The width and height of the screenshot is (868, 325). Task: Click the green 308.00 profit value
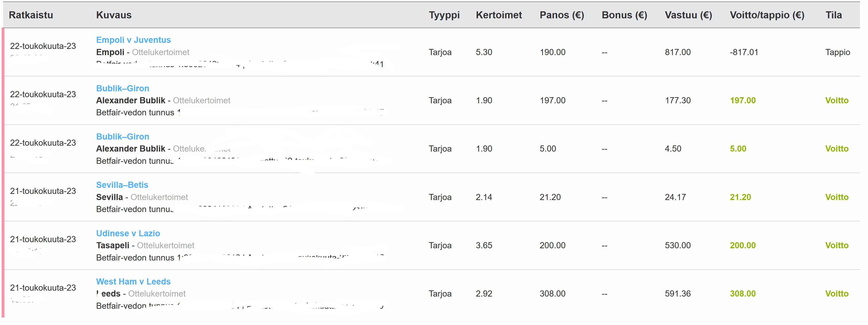pyautogui.click(x=743, y=294)
